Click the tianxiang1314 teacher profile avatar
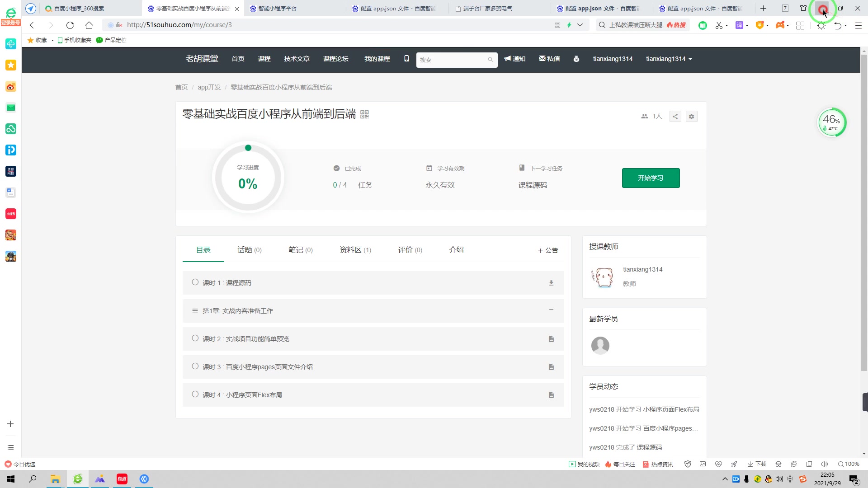 [x=602, y=277]
